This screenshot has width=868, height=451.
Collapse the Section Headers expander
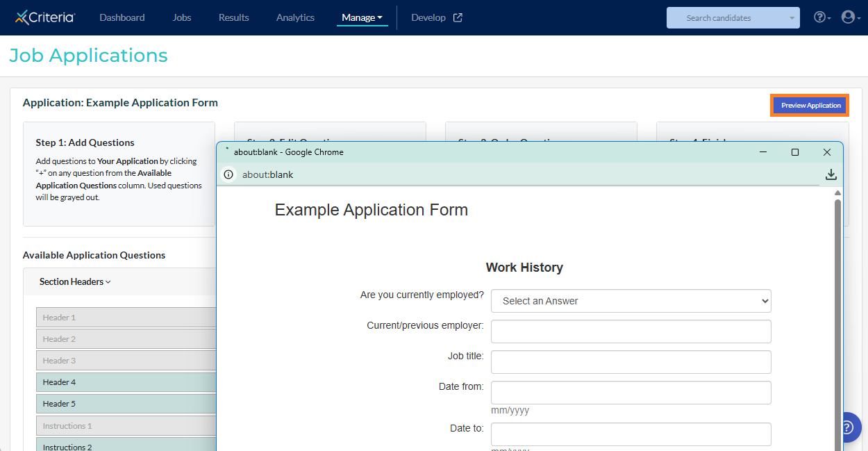[75, 281]
